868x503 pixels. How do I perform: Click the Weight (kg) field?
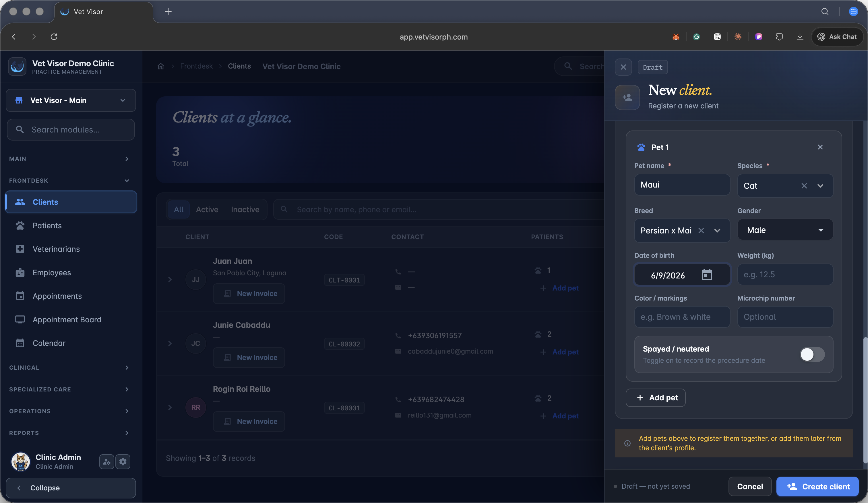click(785, 274)
